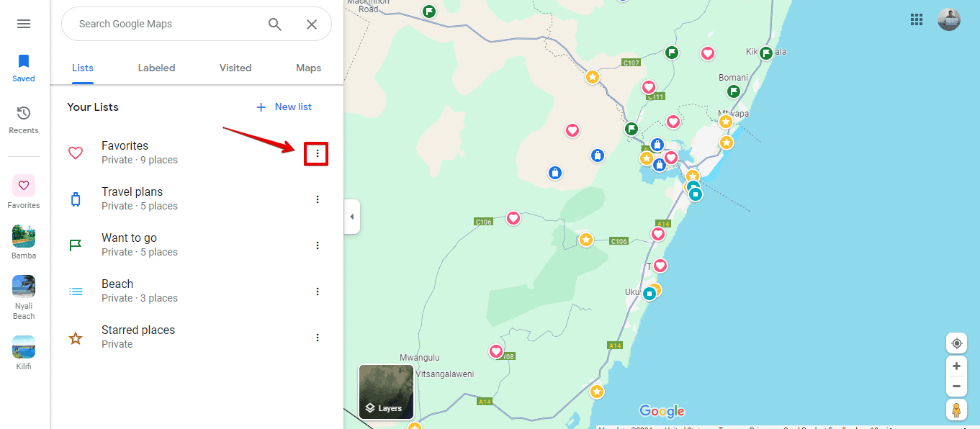Click the zoom in plus control
The image size is (980, 429).
(956, 366)
